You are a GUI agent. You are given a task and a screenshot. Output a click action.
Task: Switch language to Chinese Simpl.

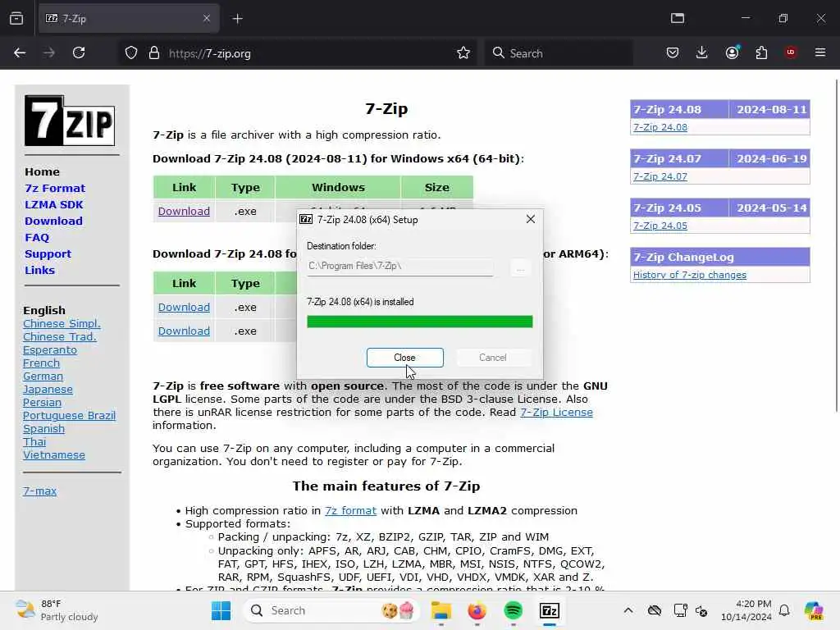(62, 323)
